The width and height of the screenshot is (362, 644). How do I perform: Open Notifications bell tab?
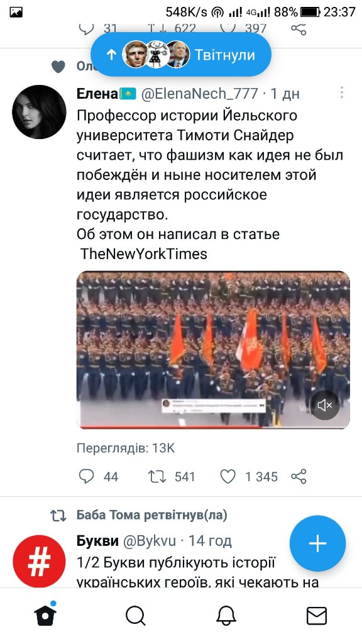point(226,616)
